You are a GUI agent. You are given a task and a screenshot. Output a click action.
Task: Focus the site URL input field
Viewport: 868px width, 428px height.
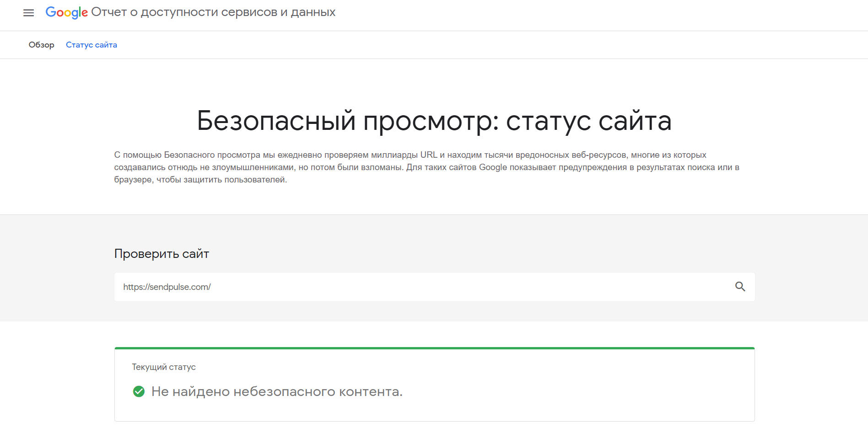coord(421,287)
